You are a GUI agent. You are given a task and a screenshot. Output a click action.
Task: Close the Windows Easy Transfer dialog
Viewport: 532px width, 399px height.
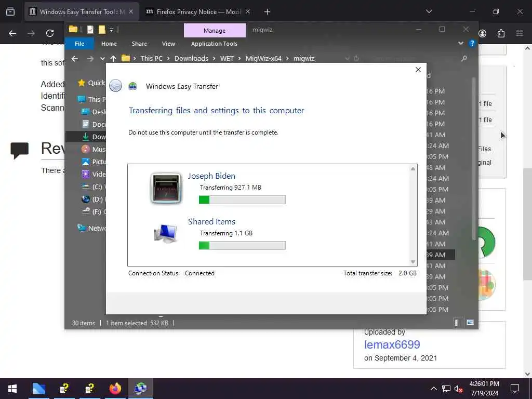(x=418, y=70)
